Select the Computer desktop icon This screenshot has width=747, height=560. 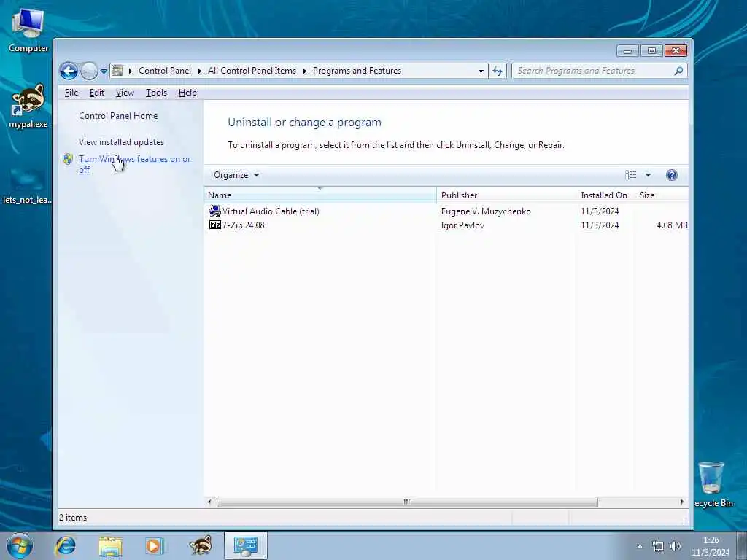coord(28,31)
